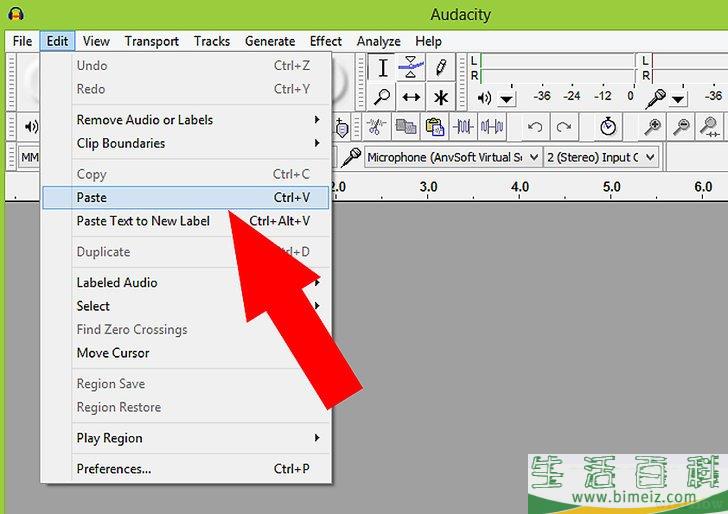Choose Move Cursor from Edit menu
This screenshot has height=514, width=728.
coord(186,353)
